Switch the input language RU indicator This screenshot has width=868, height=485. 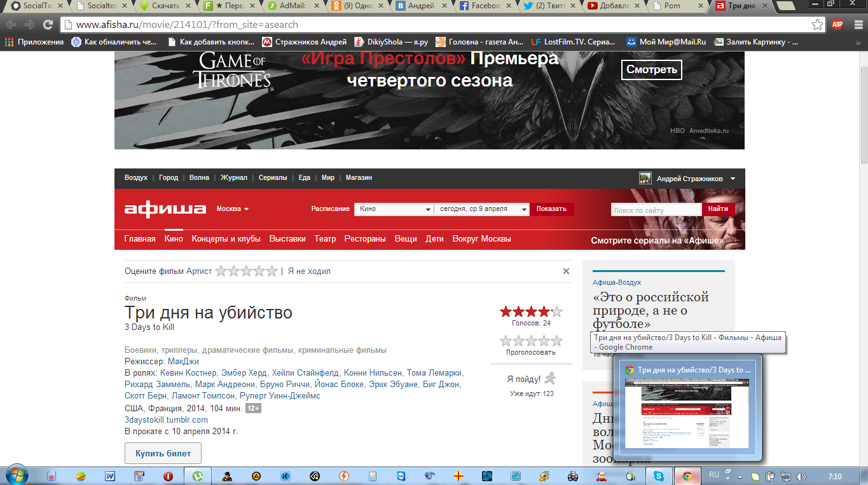point(714,475)
